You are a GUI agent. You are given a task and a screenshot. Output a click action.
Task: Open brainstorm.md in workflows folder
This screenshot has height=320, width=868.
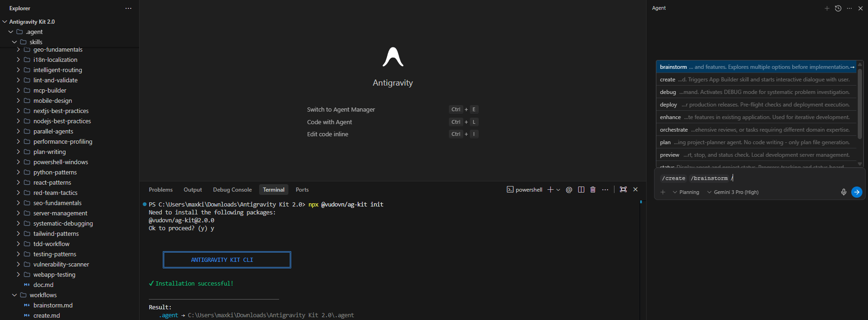(x=53, y=306)
